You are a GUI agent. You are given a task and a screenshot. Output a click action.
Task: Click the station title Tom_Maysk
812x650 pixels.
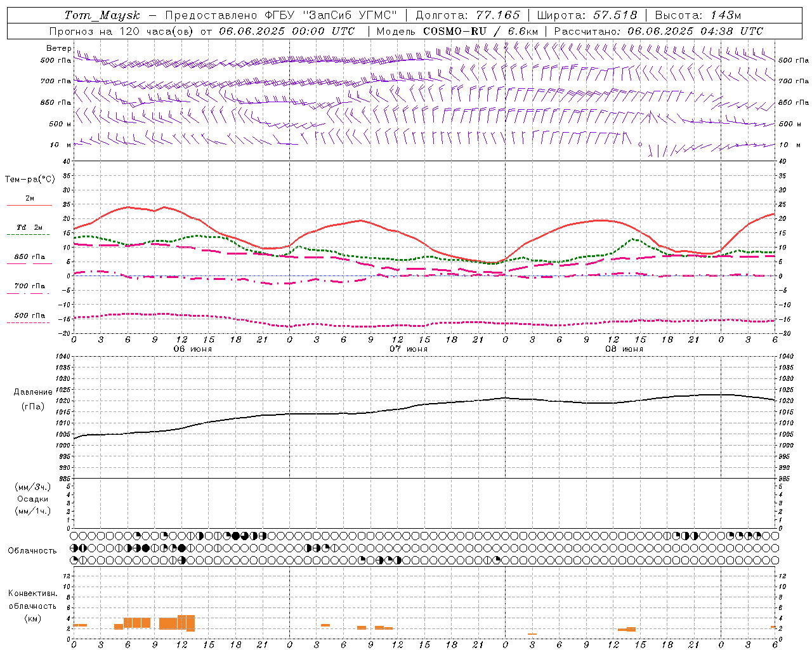(x=102, y=15)
